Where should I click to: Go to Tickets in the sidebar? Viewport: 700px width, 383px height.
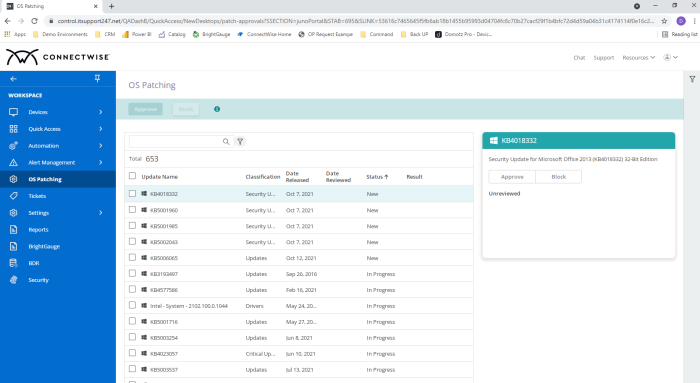pyautogui.click(x=37, y=196)
